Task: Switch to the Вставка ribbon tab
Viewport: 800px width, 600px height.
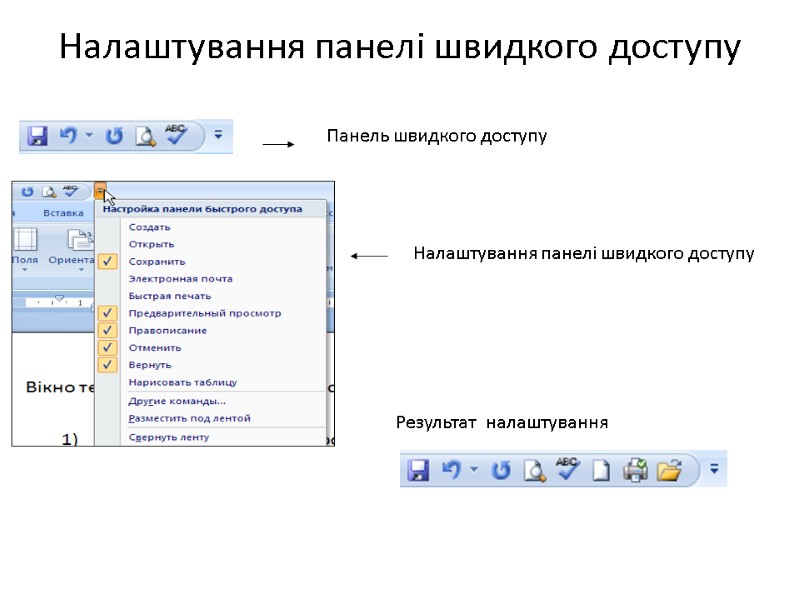Action: click(x=63, y=213)
